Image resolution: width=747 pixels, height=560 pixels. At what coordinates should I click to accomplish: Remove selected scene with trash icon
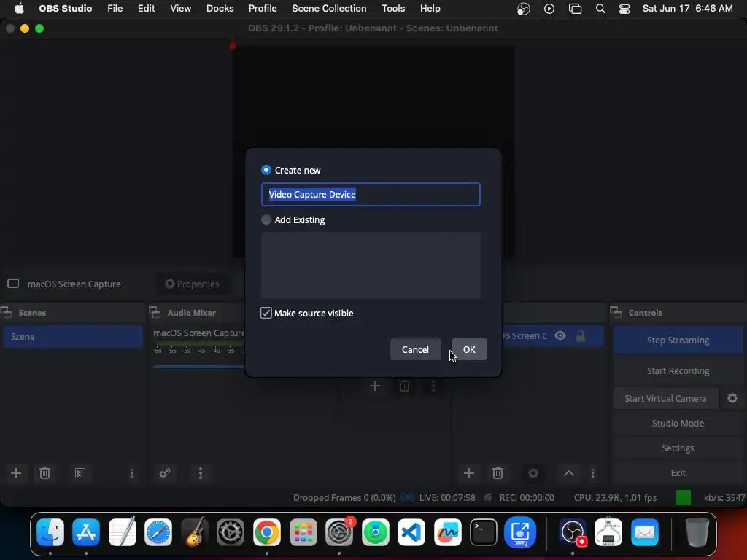point(44,472)
